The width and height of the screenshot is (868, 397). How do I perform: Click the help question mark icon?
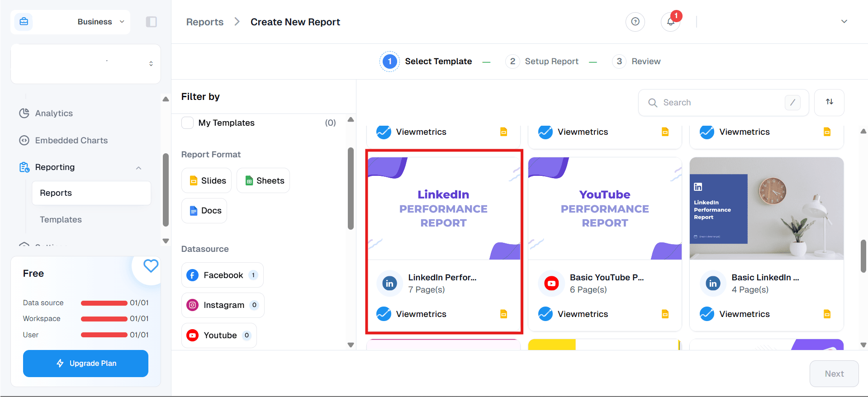click(x=635, y=22)
